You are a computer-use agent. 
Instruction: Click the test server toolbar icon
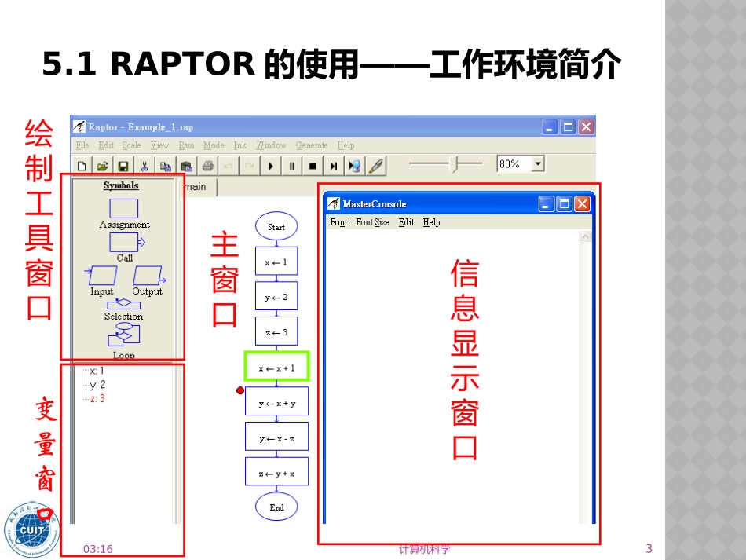coord(354,166)
